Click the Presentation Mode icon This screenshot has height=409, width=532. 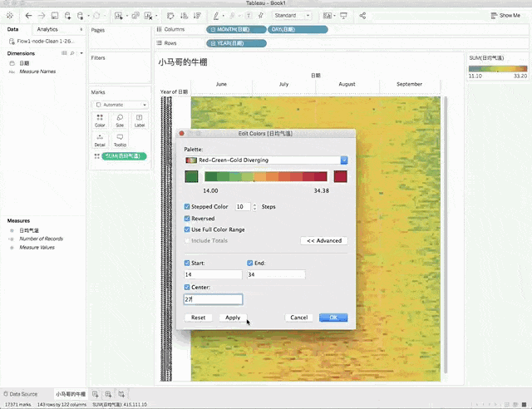[x=343, y=16]
